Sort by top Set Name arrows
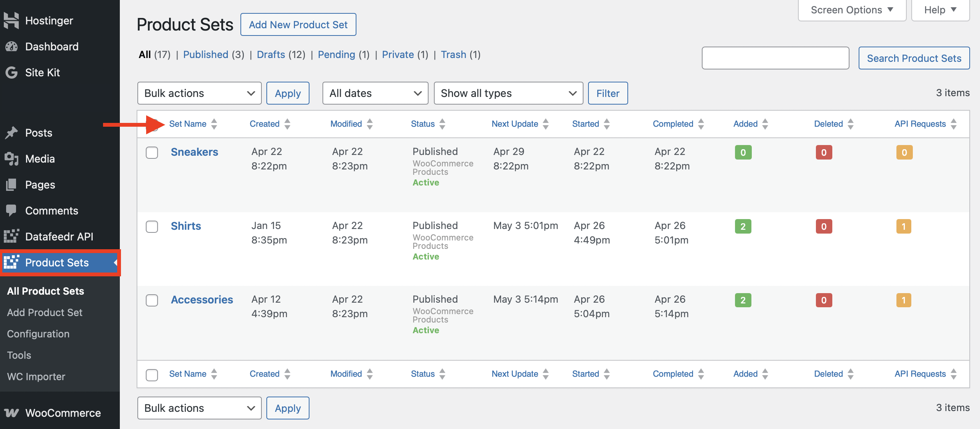980x429 pixels. click(x=214, y=124)
